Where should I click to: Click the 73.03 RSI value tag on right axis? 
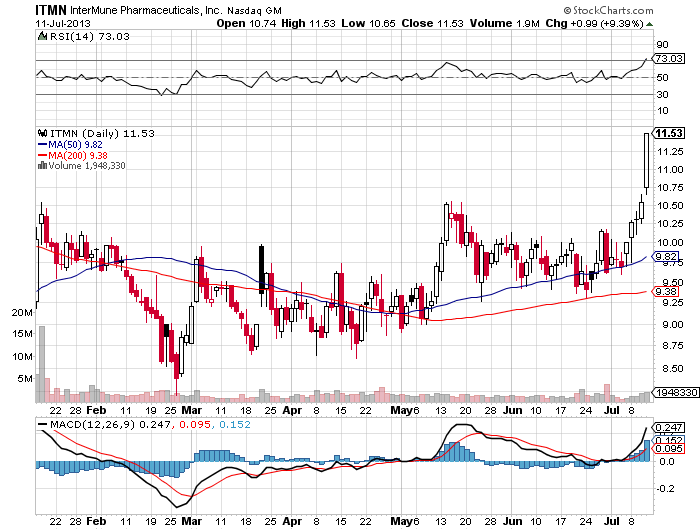click(668, 58)
